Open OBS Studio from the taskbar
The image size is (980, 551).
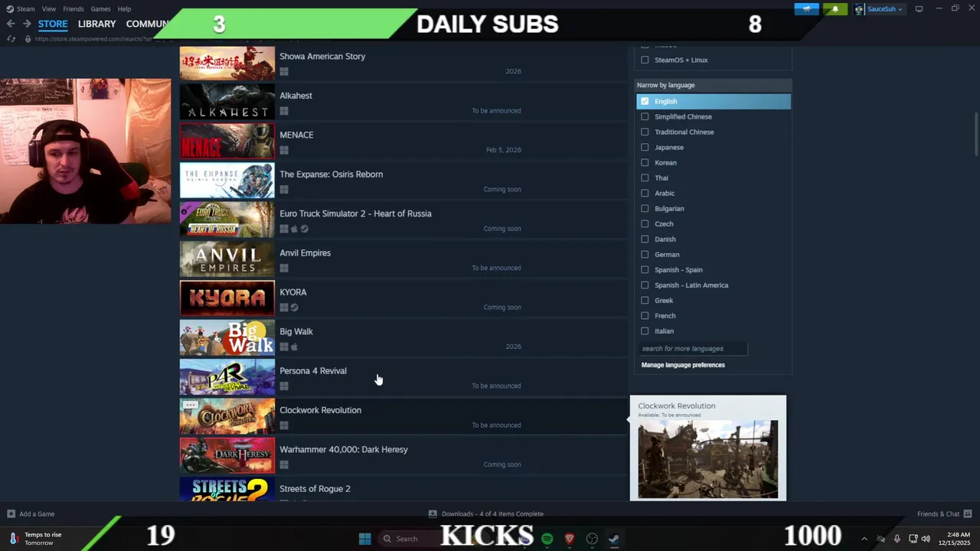(x=592, y=539)
